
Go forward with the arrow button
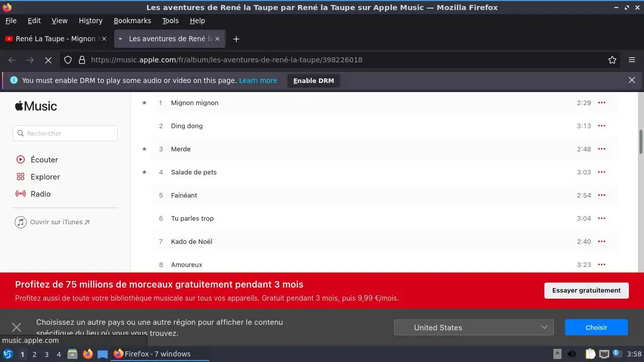point(30,60)
